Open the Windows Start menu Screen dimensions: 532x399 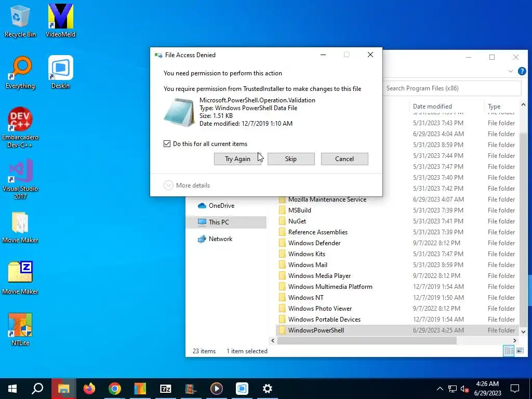coord(12,389)
